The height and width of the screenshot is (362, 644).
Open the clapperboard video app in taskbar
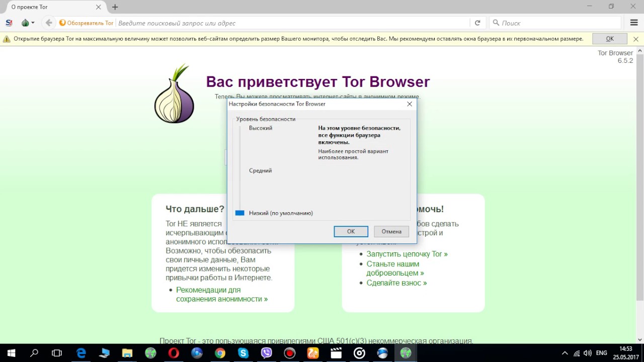336,353
